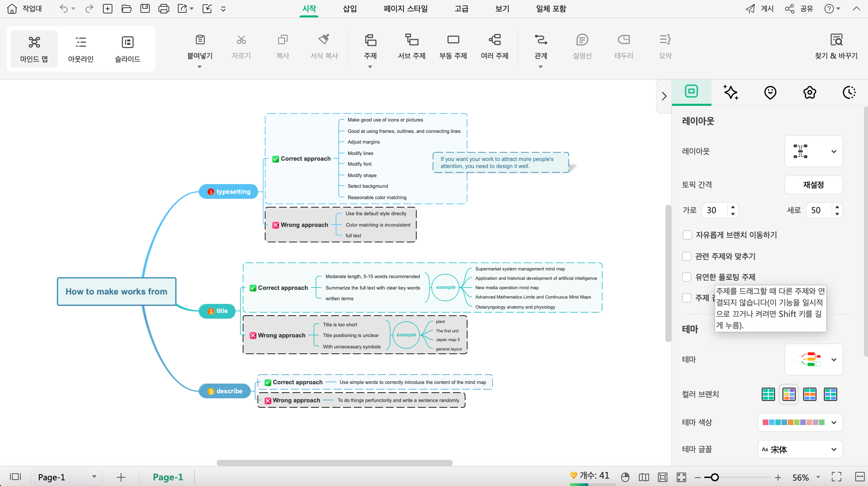The width and height of the screenshot is (868, 486).
Task: Expand the 레이아웃 dropdown
Action: [x=812, y=151]
